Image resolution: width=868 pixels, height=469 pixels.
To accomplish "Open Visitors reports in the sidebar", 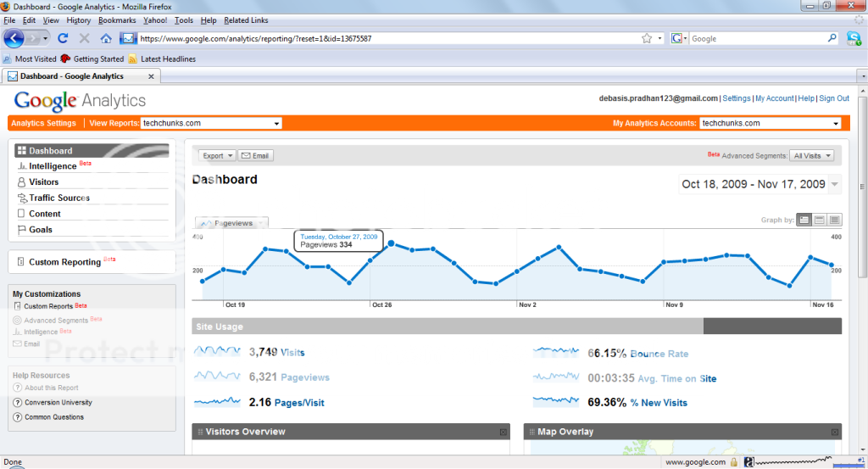I will 44,181.
